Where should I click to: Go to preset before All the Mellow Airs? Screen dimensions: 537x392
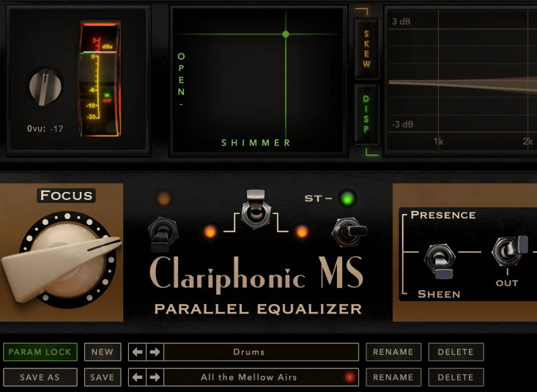coord(138,378)
